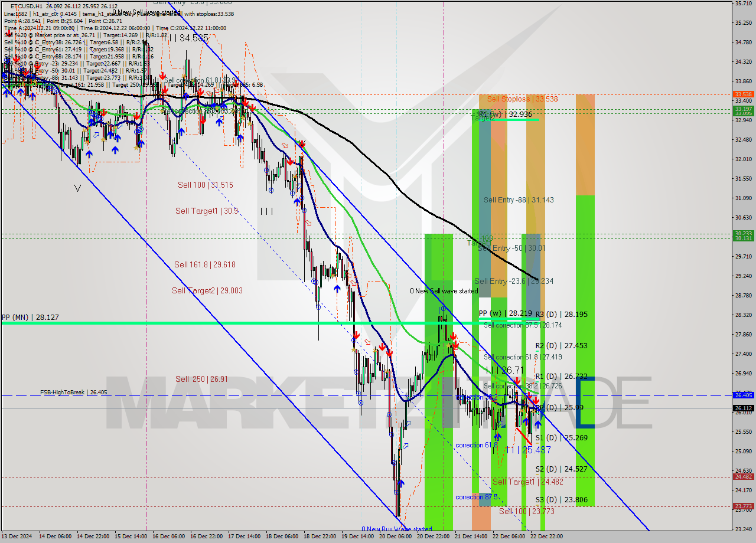The width and height of the screenshot is (756, 543).
Task: Select the PP (MN) | 28.127 label
Action: click(x=30, y=318)
